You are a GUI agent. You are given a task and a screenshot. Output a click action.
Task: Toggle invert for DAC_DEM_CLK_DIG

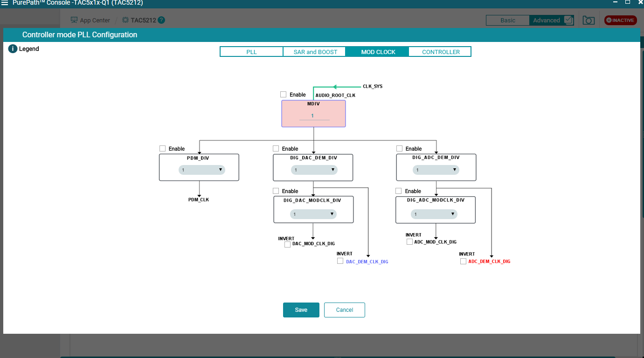coord(340,261)
